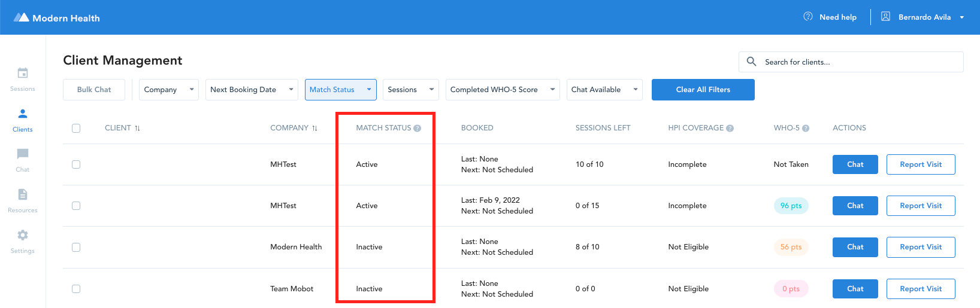Viewport: 980px width, 308px height.
Task: Open the Resources document icon in sidebar
Action: (x=23, y=194)
